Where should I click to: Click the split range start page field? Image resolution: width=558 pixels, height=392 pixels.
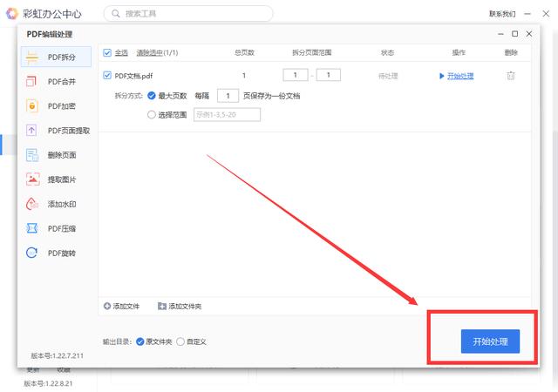(296, 75)
